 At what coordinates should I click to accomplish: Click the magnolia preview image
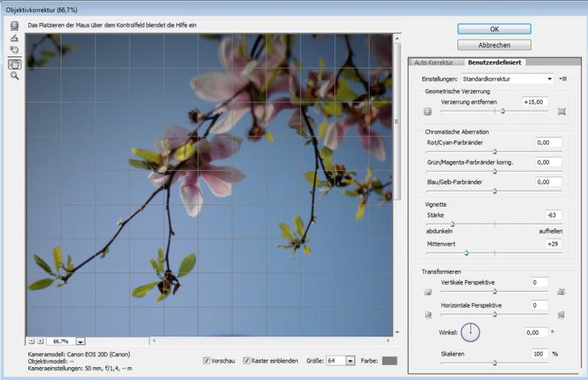pos(209,185)
